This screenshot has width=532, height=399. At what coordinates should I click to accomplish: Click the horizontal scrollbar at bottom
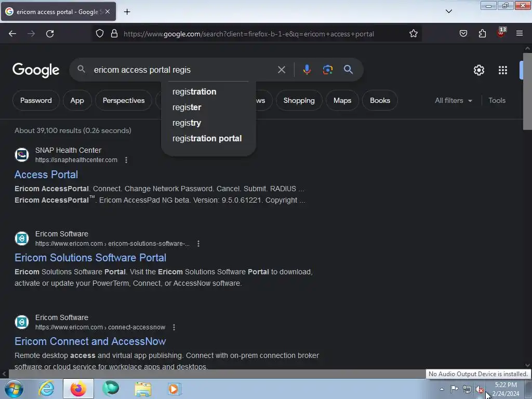coord(217,374)
